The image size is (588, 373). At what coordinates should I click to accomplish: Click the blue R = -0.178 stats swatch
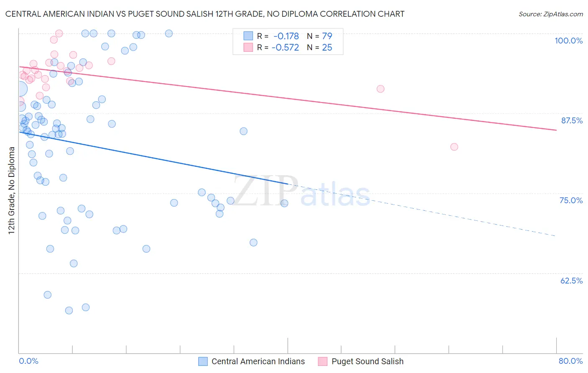pyautogui.click(x=248, y=36)
